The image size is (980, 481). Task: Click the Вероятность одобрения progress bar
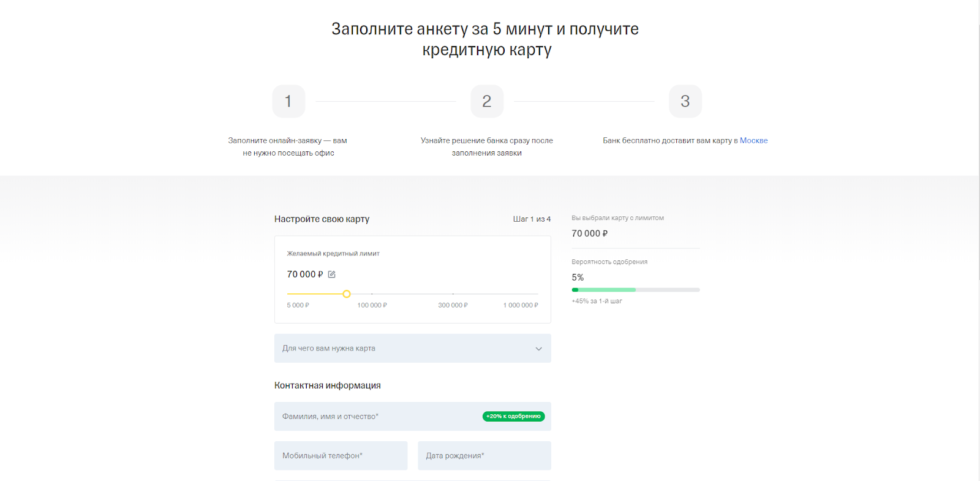(x=635, y=290)
